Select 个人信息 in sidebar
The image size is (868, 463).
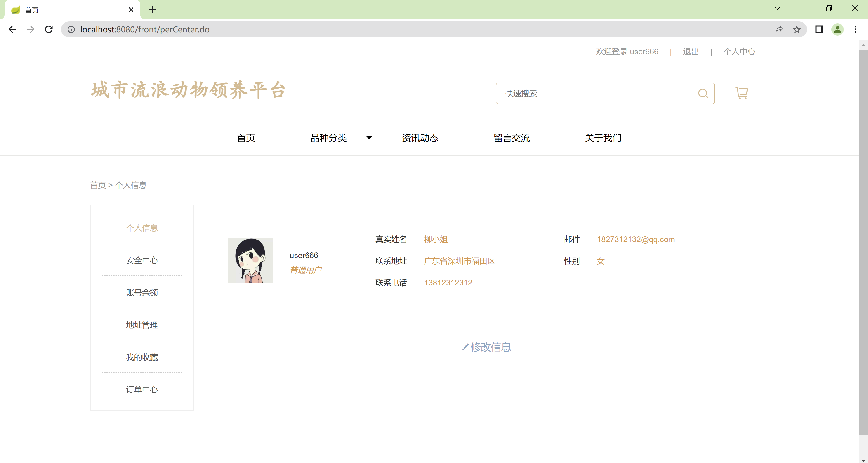(x=142, y=228)
